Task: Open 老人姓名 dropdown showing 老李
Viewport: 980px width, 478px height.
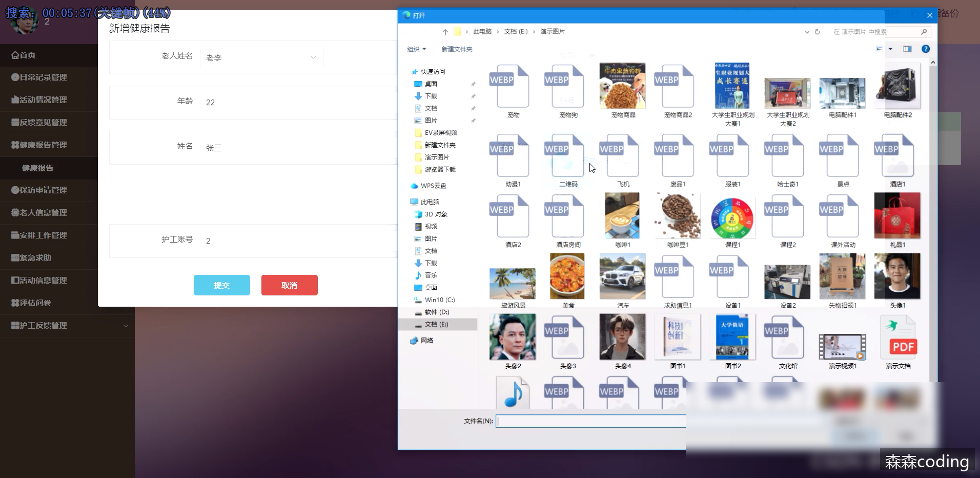Action: pyautogui.click(x=261, y=57)
